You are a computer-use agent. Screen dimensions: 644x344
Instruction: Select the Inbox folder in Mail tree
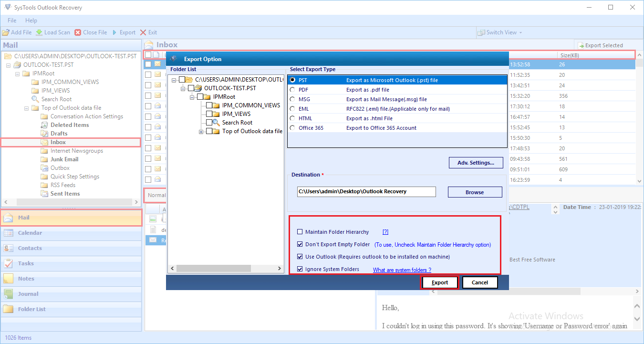click(x=58, y=142)
